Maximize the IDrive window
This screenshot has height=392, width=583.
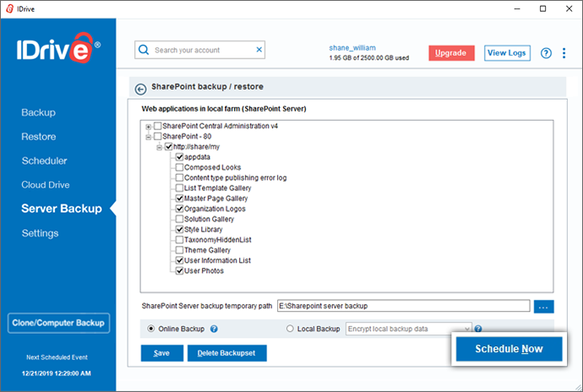point(542,8)
